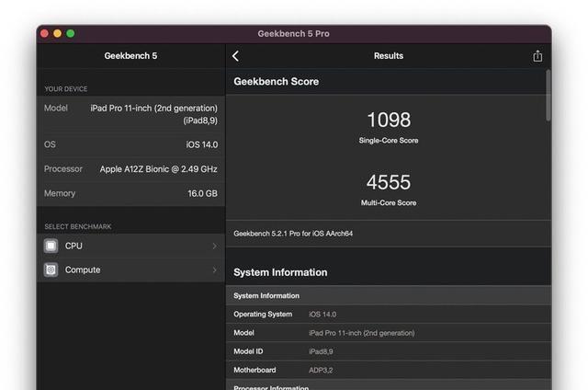
Task: Click the System Information table header row
Action: pos(388,295)
